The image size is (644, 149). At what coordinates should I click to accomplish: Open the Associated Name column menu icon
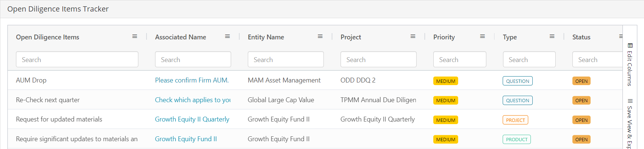[x=227, y=36]
